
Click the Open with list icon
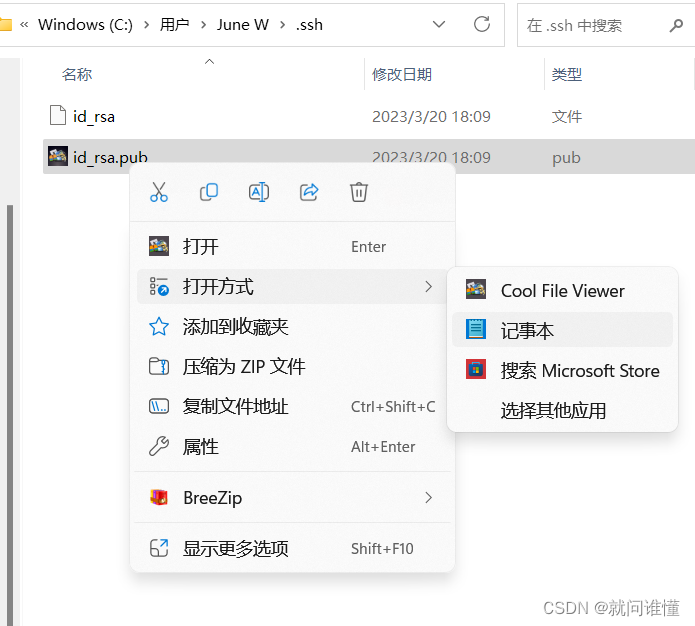pyautogui.click(x=159, y=286)
